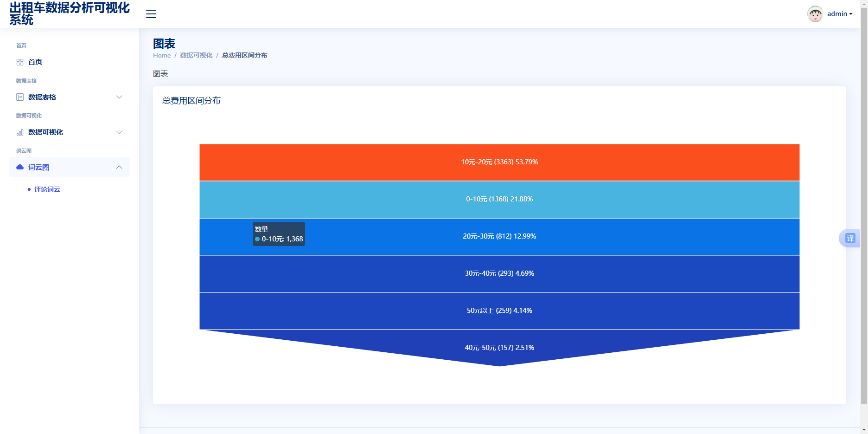The width and height of the screenshot is (868, 434).
Task: Select the light blue 0-10元 funnel segment
Action: [499, 199]
